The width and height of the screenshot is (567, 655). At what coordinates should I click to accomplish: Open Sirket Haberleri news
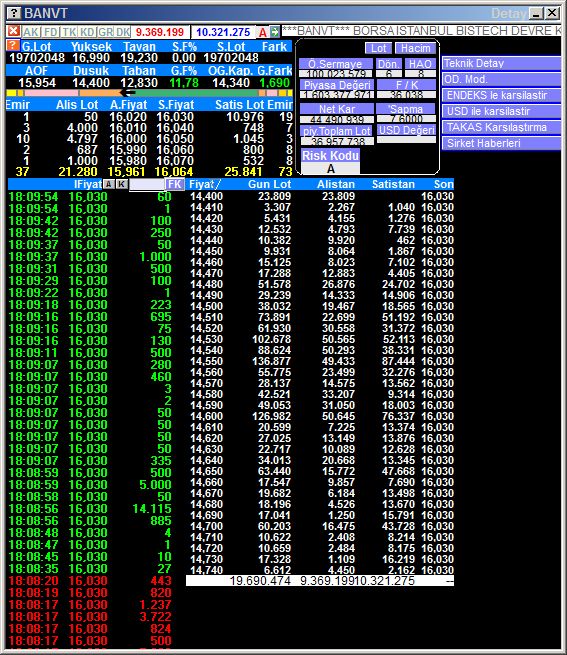501,143
